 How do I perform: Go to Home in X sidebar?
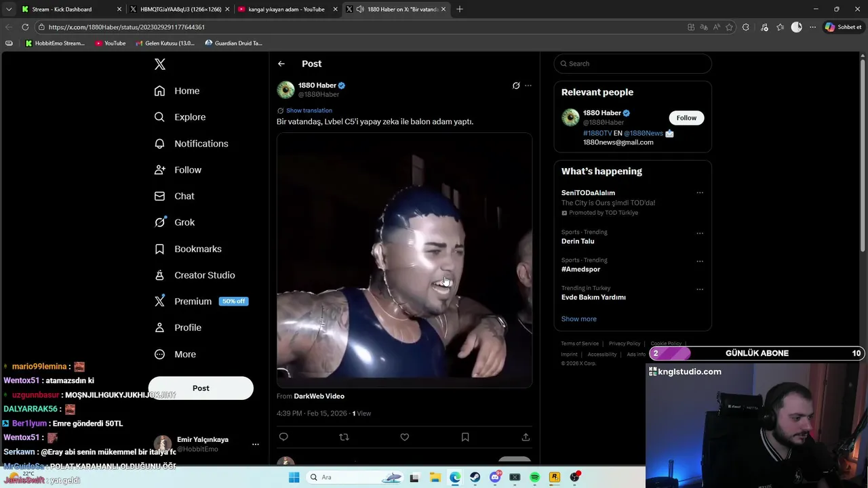point(177,91)
